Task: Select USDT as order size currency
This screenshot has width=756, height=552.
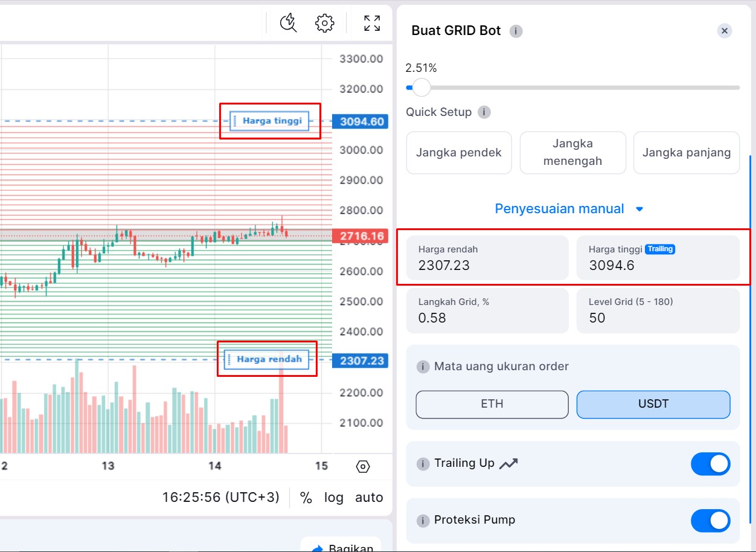Action: click(653, 404)
